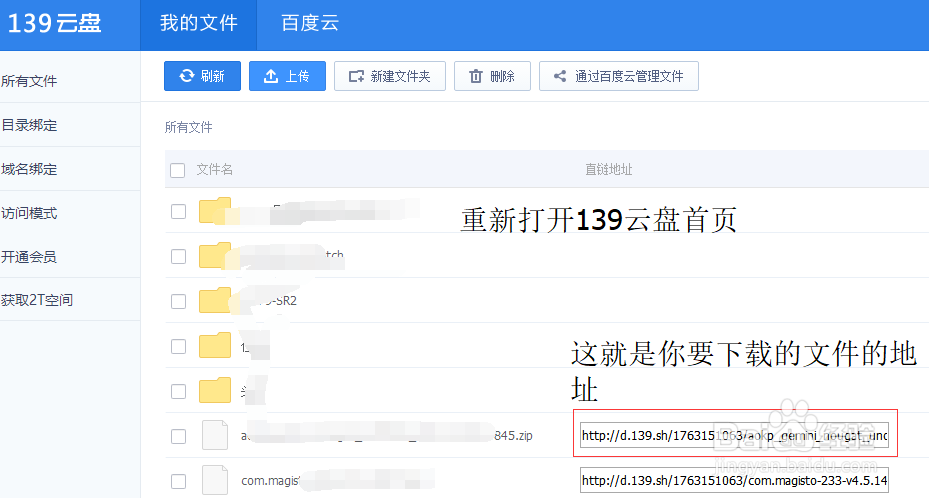This screenshot has height=498, width=929.
Task: Open the first folder icon in the list
Action: [x=214, y=210]
